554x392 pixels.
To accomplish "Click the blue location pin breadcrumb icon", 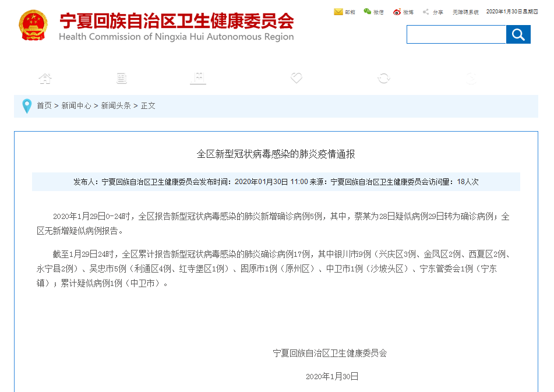I will (x=26, y=105).
